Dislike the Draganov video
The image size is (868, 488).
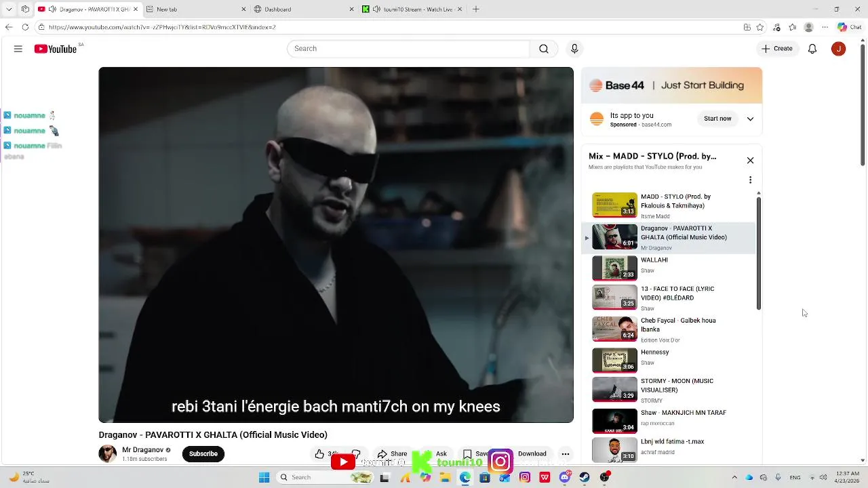(356, 454)
